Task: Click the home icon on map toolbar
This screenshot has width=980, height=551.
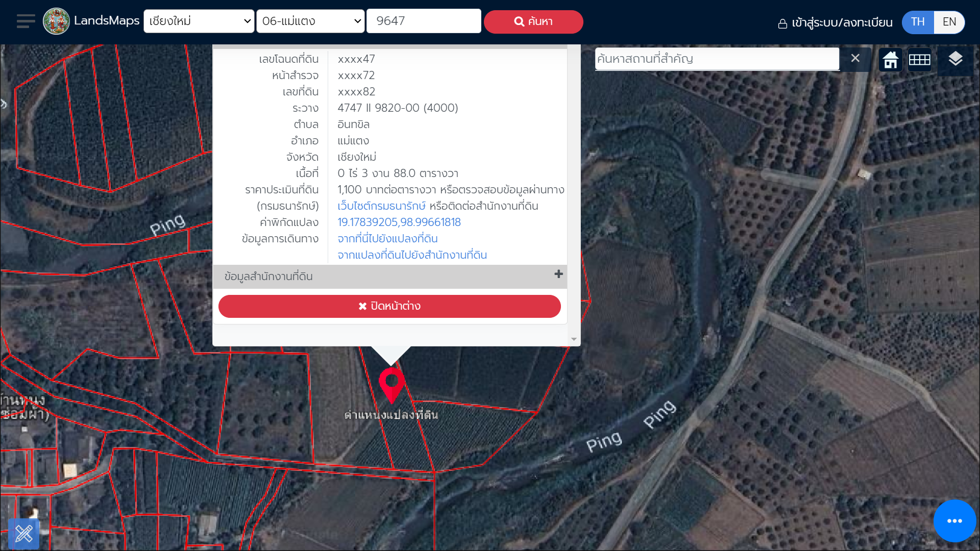Action: click(891, 60)
